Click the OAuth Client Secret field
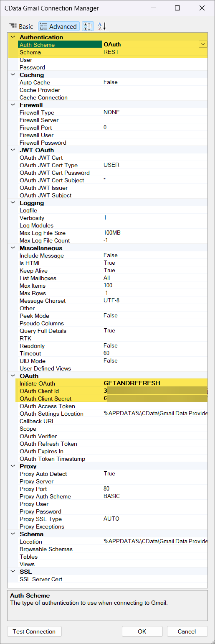The width and height of the screenshot is (215, 644). pyautogui.click(x=154, y=399)
